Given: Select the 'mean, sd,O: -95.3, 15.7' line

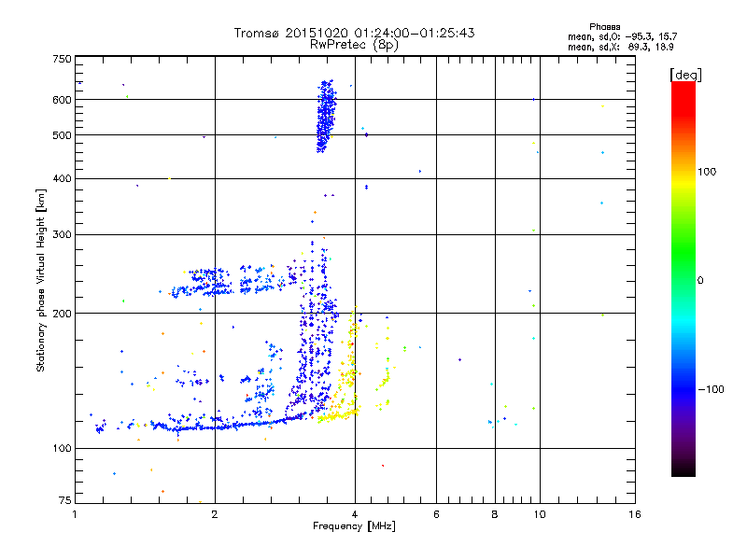Looking at the screenshot, I should coord(622,36).
